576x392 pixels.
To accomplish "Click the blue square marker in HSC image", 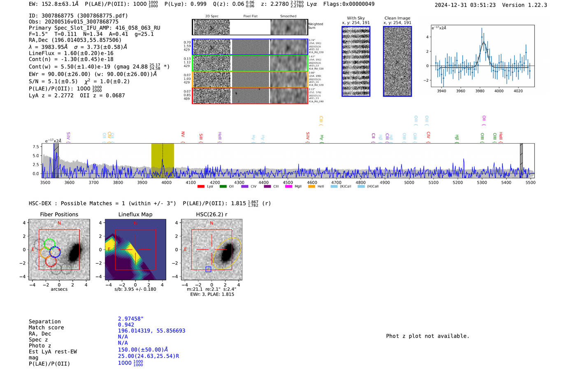I will 208,269.
